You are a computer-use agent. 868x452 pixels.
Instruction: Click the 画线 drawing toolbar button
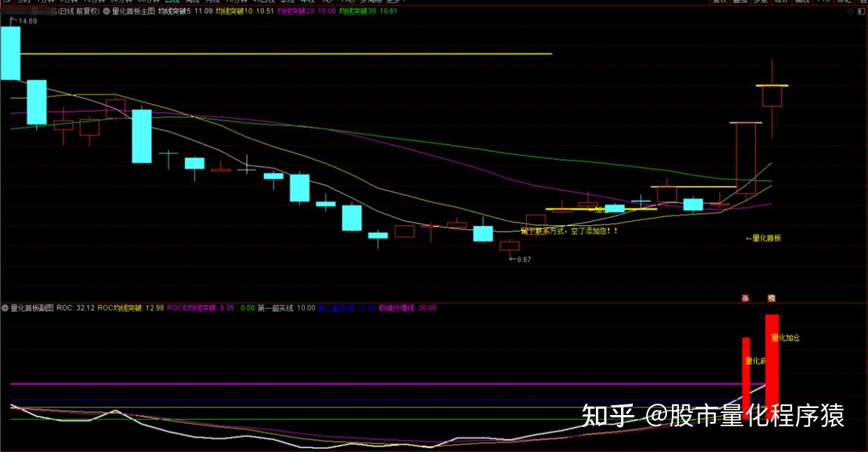pyautogui.click(x=801, y=2)
